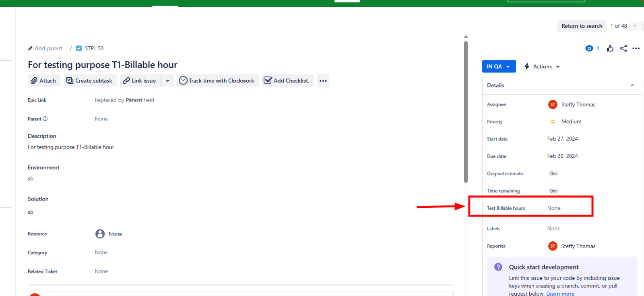The image size is (644, 296).
Task: Click Return to search button
Action: 582,26
